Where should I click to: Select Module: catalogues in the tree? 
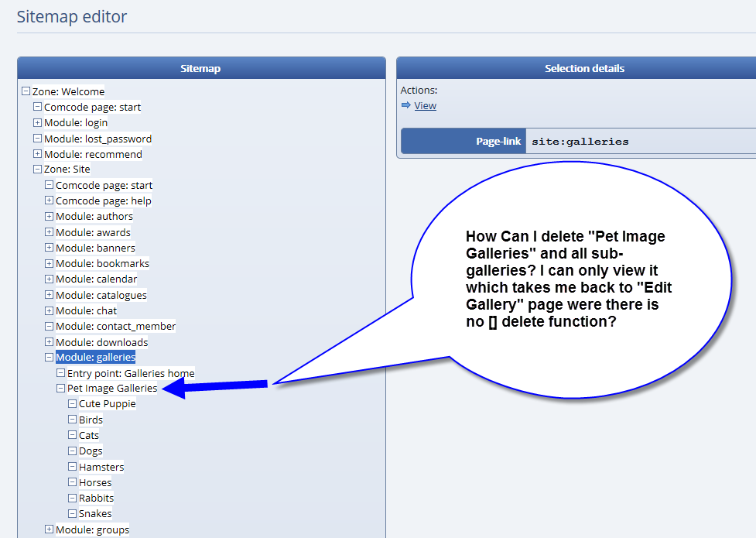coord(101,295)
